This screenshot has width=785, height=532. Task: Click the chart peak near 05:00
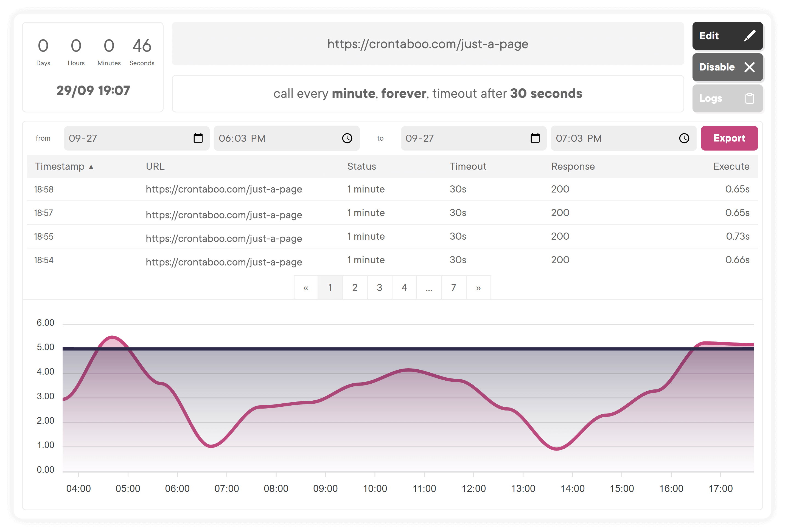click(x=112, y=337)
